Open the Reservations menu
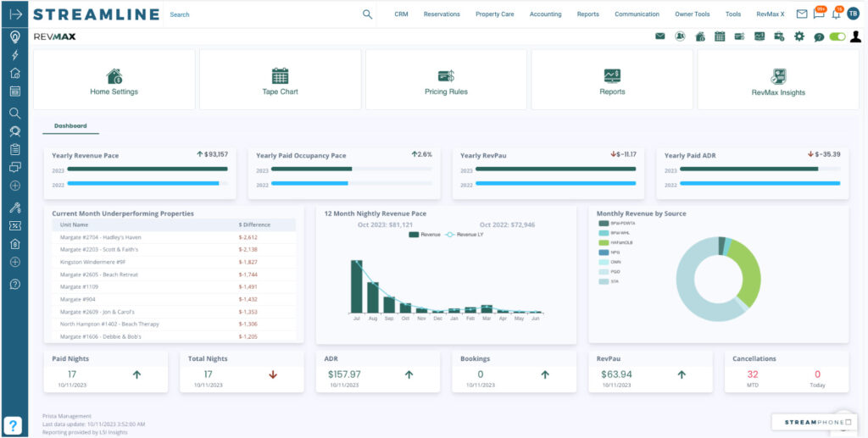868x438 pixels. tap(442, 14)
